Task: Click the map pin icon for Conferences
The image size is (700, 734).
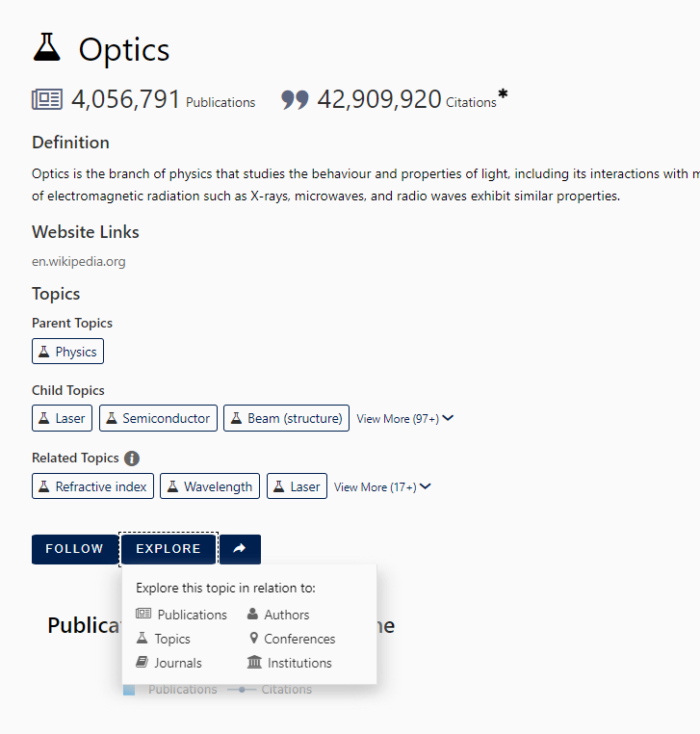Action: [253, 639]
